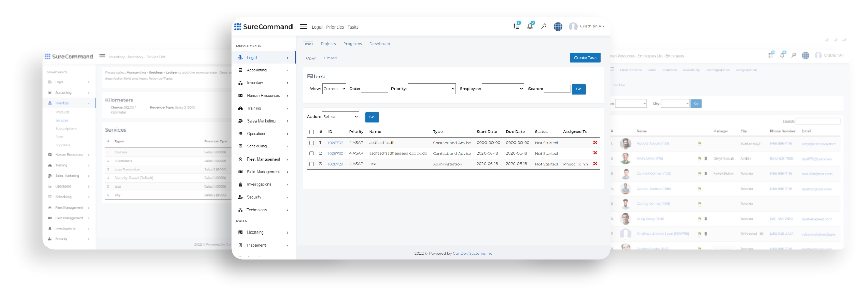Click the magnifier search icon in header
Image resolution: width=868 pixels, height=298 pixels.
point(544,26)
